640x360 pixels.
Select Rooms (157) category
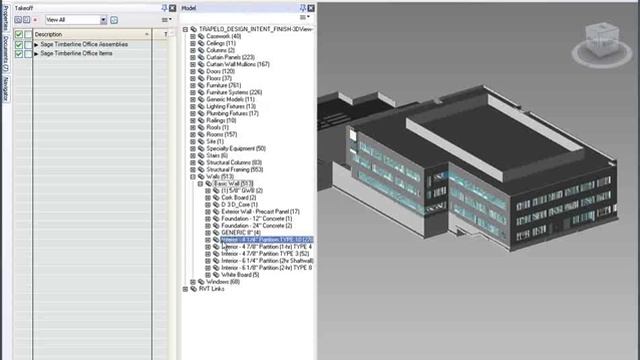222,134
